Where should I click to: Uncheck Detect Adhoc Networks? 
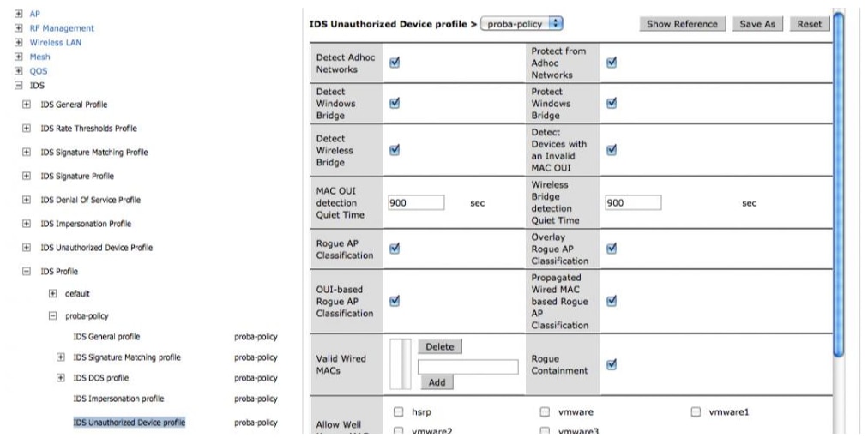(395, 63)
